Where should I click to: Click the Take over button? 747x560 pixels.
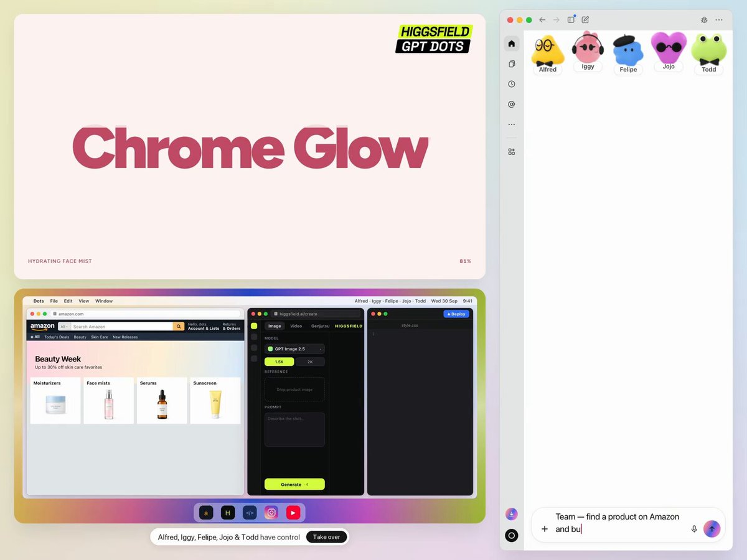click(327, 537)
